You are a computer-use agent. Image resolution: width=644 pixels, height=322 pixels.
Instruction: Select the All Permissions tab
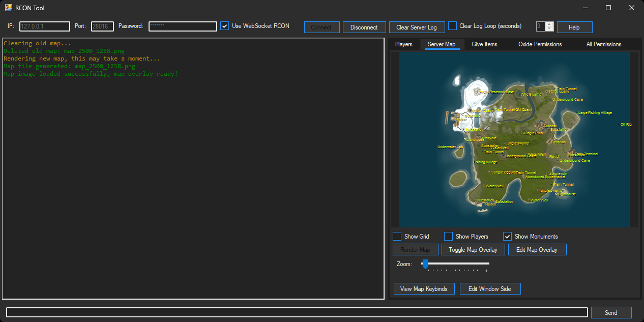tap(603, 44)
